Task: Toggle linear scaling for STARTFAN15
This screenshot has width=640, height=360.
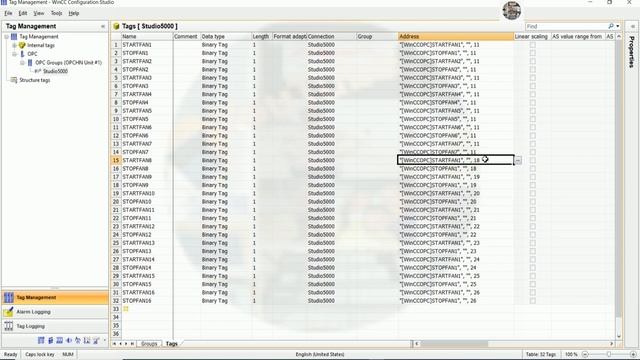Action: pos(533,276)
